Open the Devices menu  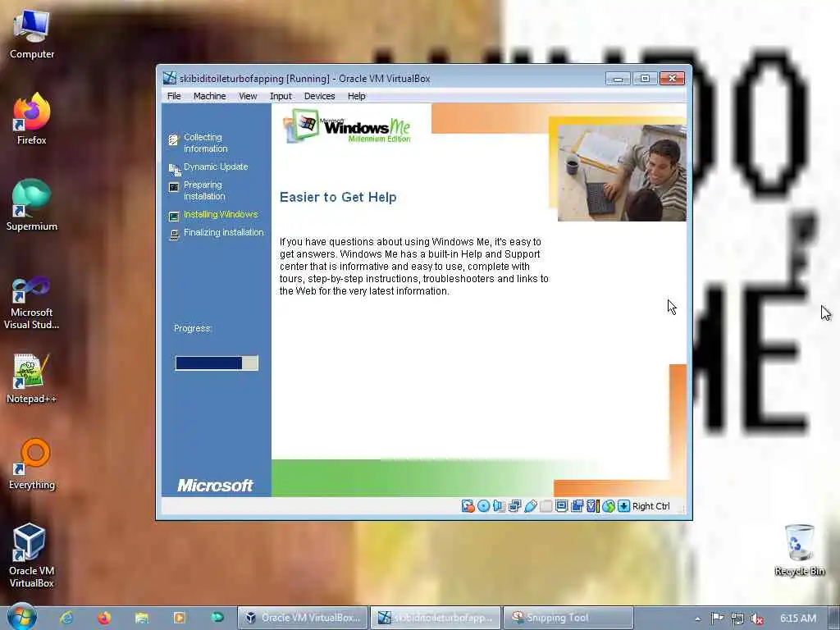click(319, 96)
